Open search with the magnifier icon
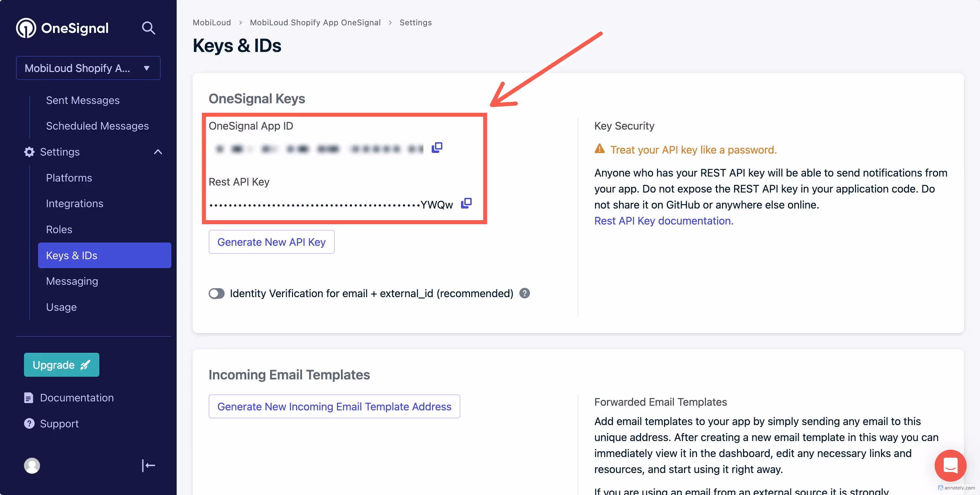The width and height of the screenshot is (980, 495). pyautogui.click(x=148, y=28)
